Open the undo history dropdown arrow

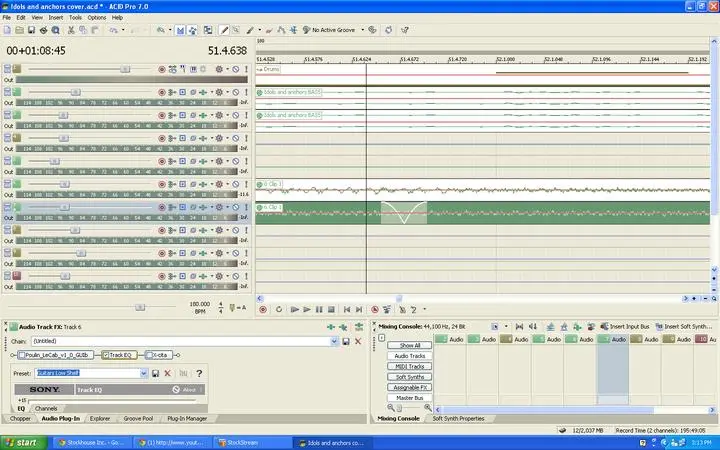123,30
